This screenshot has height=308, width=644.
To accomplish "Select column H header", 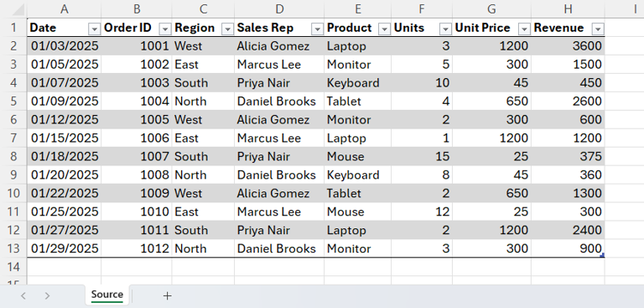I will [568, 9].
